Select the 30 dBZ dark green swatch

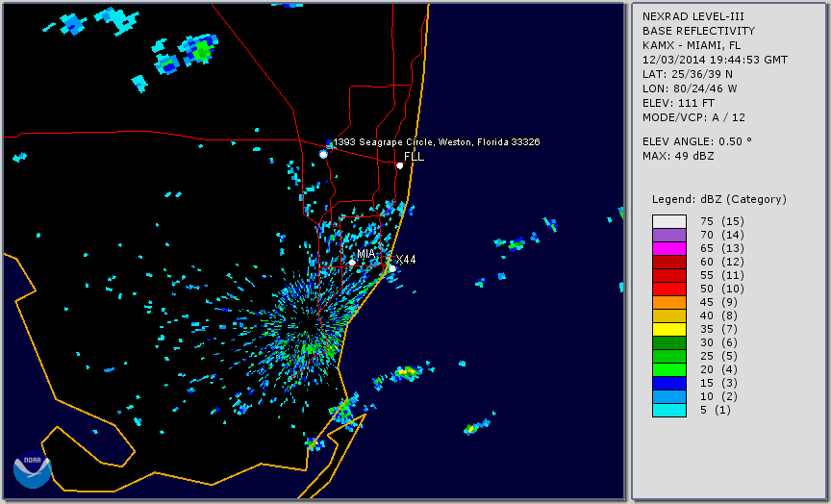669,342
